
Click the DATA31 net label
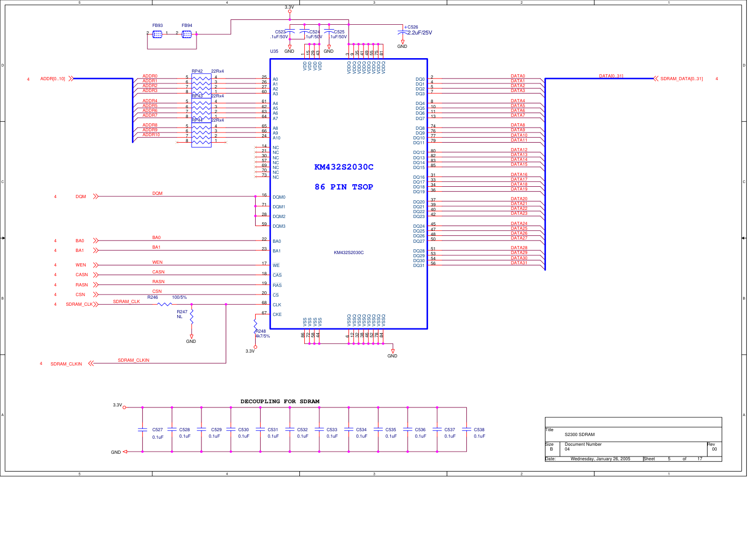(519, 263)
